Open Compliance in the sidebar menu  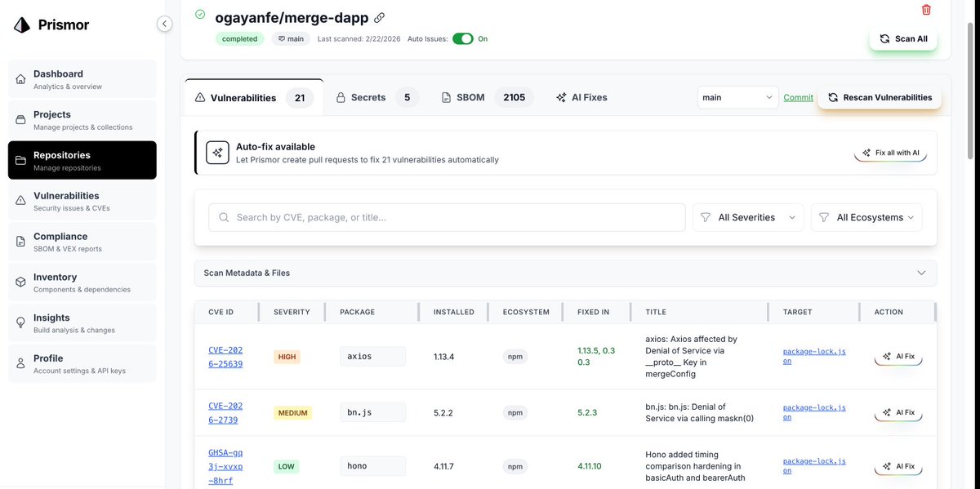coord(82,242)
